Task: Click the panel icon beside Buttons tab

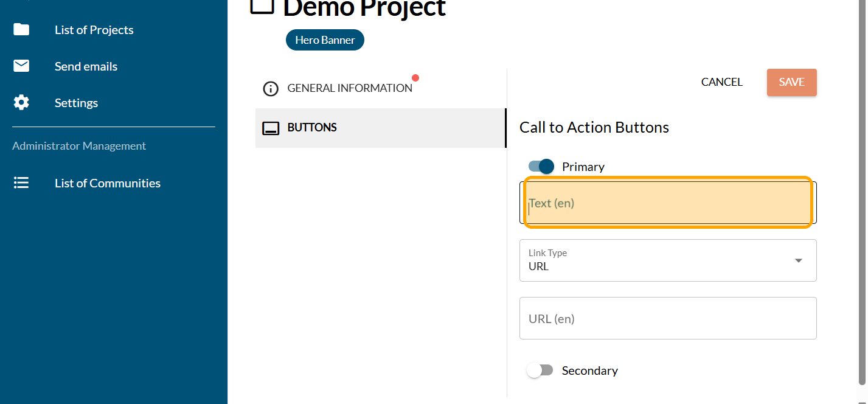Action: (x=270, y=128)
